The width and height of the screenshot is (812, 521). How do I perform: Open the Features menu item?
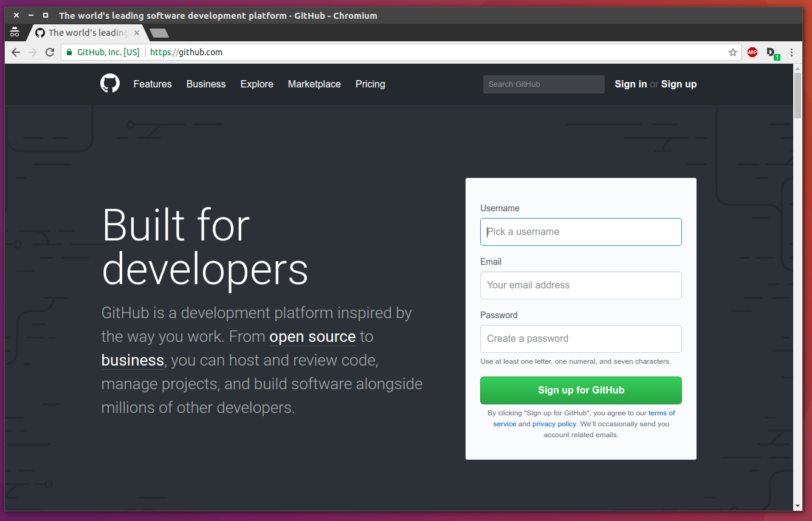click(153, 84)
